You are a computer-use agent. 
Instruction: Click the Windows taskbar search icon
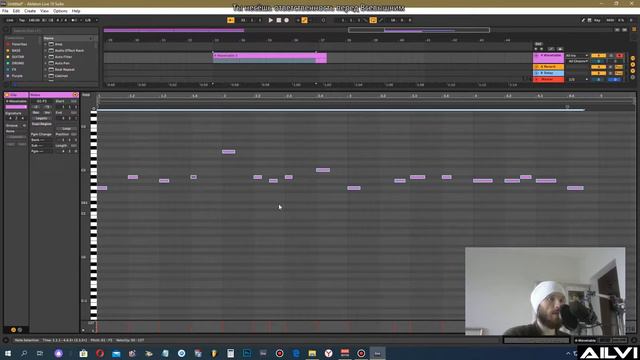(x=24, y=353)
